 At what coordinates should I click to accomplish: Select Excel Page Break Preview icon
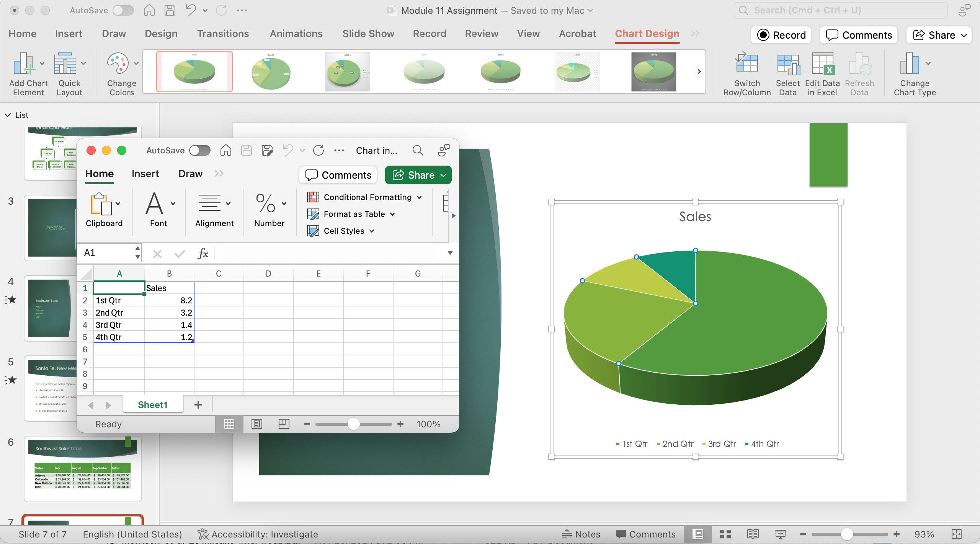coord(284,424)
